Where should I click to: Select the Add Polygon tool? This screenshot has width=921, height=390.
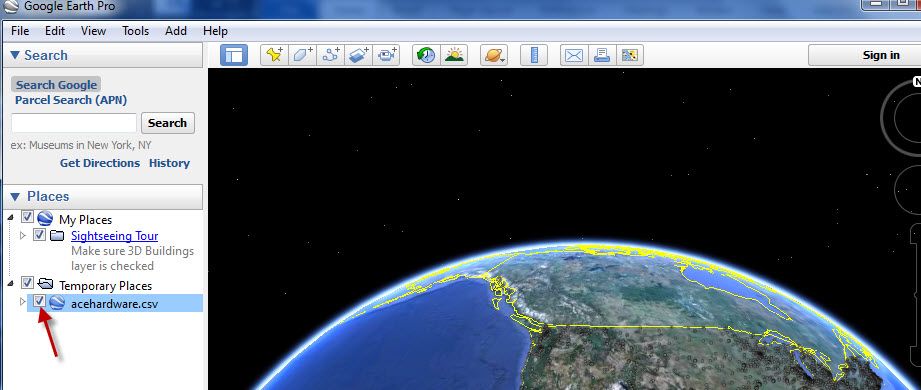click(302, 55)
